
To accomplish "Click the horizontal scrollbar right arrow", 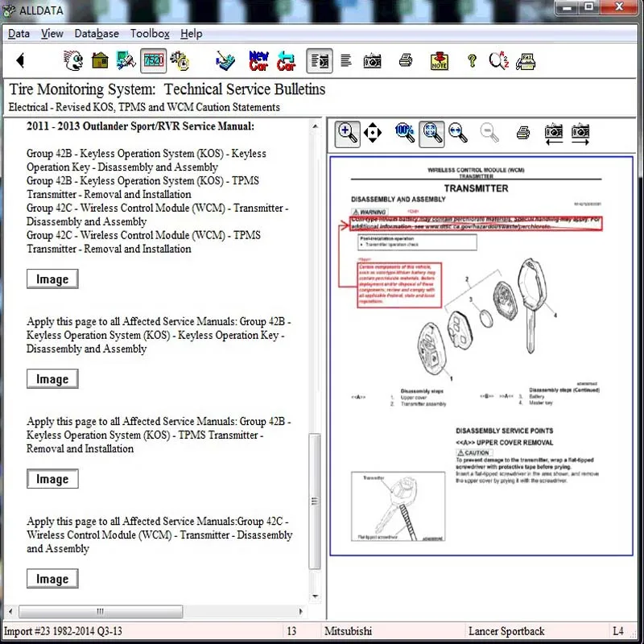I will 300,612.
